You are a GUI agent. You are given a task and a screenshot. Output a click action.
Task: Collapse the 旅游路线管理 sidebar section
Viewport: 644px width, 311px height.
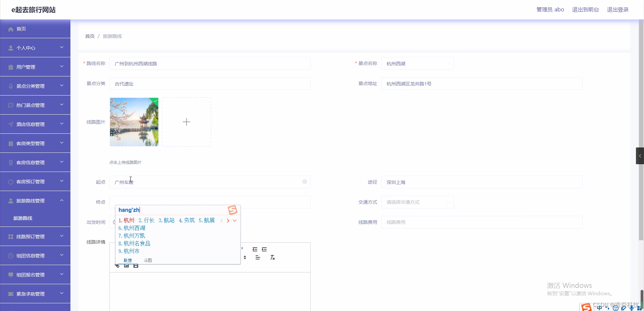(61, 200)
